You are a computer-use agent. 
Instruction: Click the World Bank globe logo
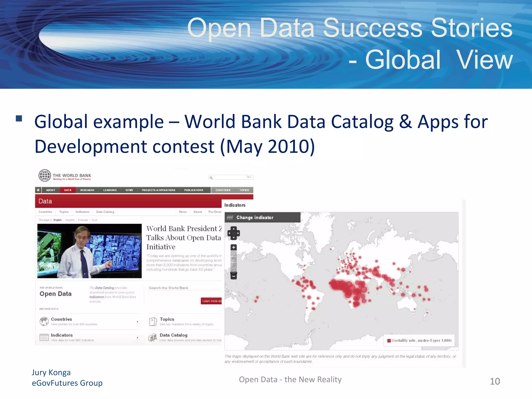45,175
